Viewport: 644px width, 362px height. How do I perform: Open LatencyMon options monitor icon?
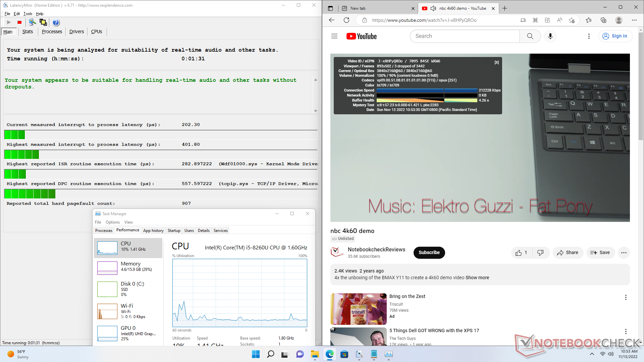click(32, 22)
